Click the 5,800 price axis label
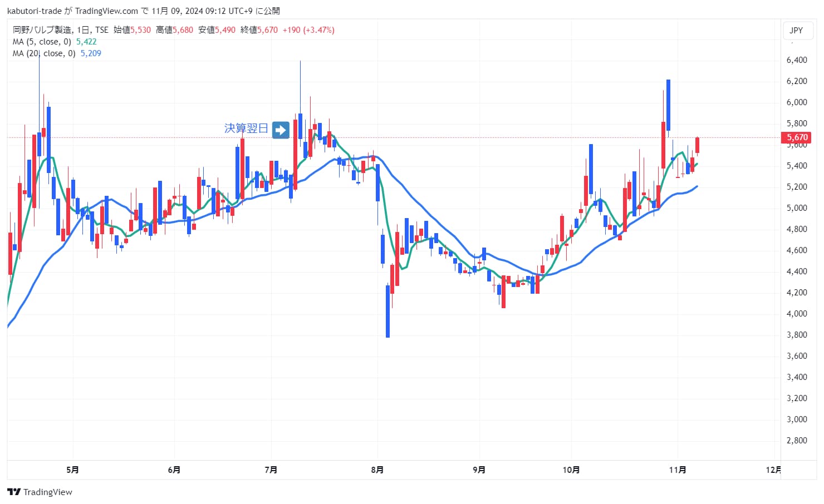The height and width of the screenshot is (504, 824). (x=797, y=123)
